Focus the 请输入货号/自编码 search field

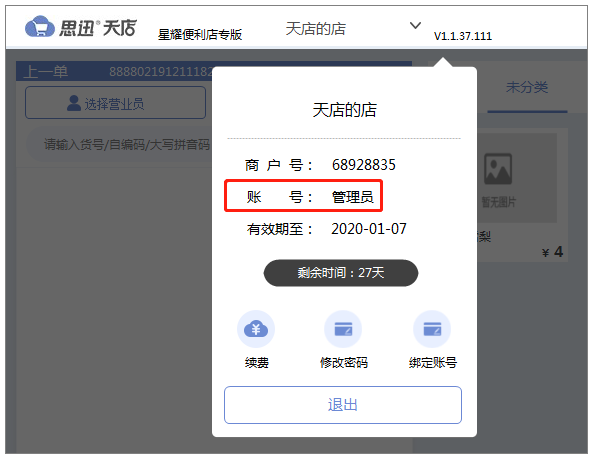120,145
